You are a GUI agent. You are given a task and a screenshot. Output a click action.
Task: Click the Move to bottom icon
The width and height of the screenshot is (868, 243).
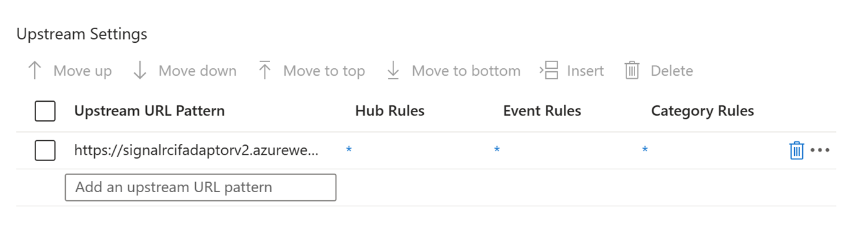[393, 71]
